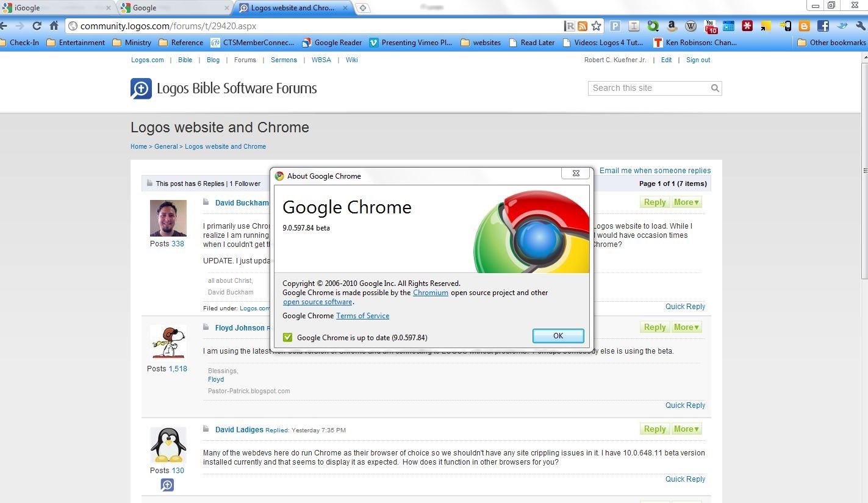This screenshot has height=503, width=868.
Task: Open the Chrome wrench settings menu
Action: coord(860,26)
